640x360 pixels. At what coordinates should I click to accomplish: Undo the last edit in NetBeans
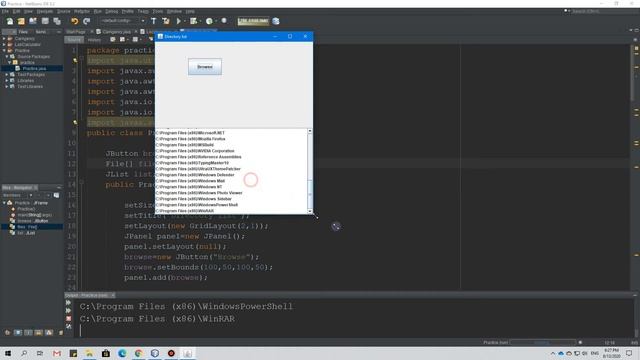[74, 21]
